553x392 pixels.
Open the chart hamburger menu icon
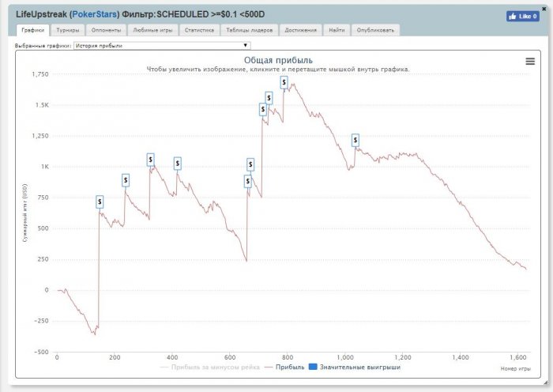pos(530,61)
